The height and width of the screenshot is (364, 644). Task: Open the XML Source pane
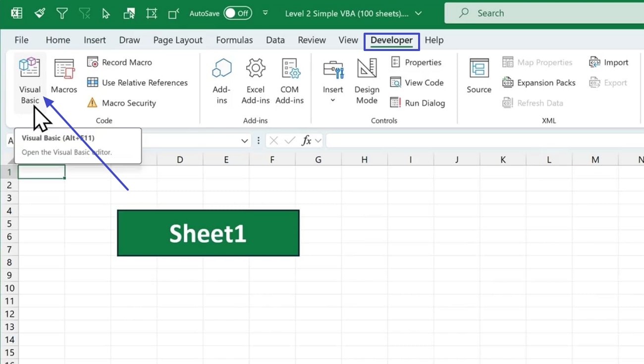pyautogui.click(x=479, y=77)
